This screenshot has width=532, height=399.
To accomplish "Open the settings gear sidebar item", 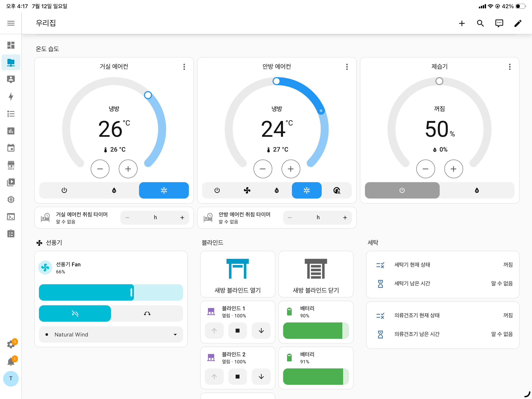I will pos(11,344).
